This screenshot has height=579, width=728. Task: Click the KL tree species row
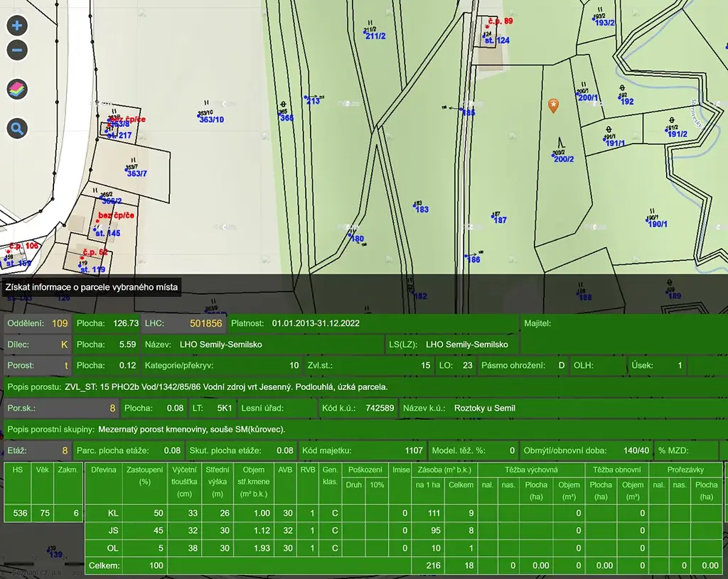(x=112, y=513)
